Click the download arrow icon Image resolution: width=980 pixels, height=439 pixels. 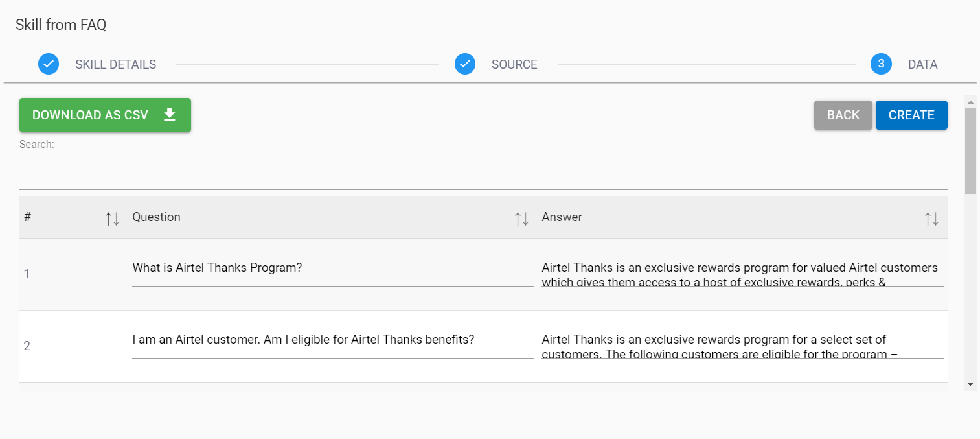(170, 115)
